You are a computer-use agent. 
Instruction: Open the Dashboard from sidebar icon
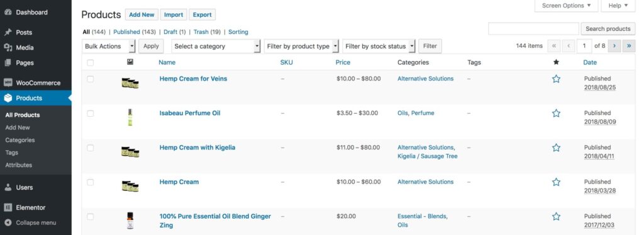click(x=8, y=13)
